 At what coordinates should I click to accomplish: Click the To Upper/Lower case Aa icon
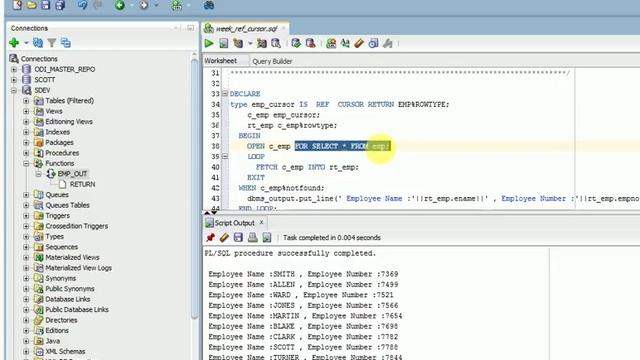coord(345,43)
